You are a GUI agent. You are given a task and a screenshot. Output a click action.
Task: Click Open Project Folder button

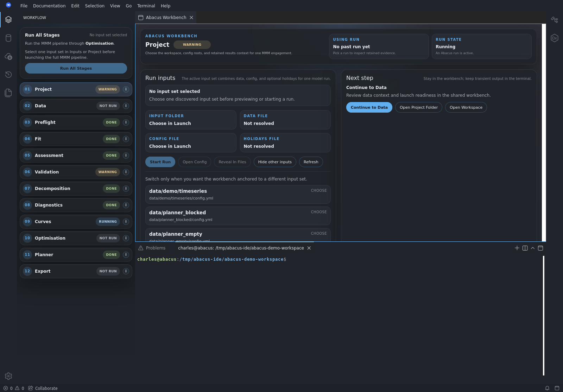pyautogui.click(x=419, y=107)
